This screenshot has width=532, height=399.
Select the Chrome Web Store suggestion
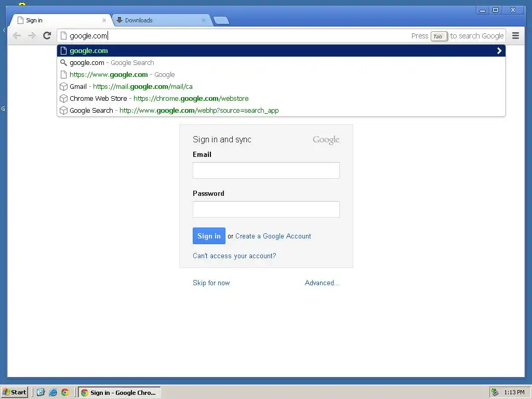pos(281,98)
